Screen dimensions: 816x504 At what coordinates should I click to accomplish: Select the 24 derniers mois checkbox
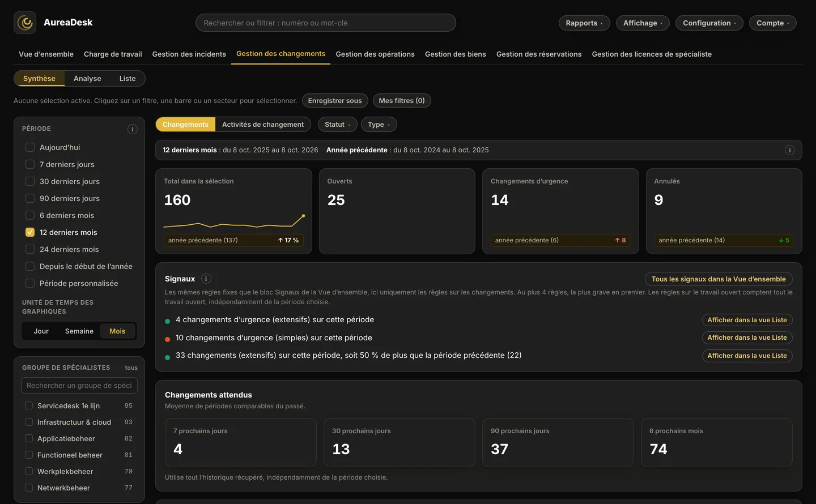[30, 249]
